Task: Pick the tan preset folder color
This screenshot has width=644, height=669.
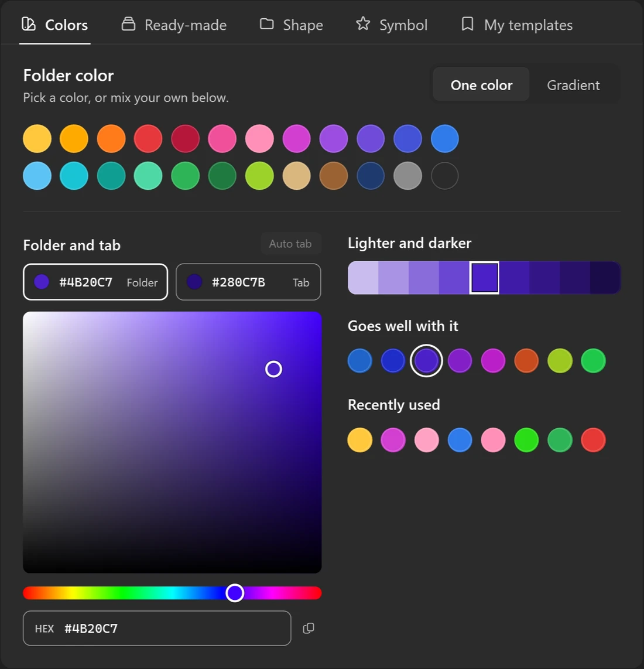Action: tap(296, 176)
